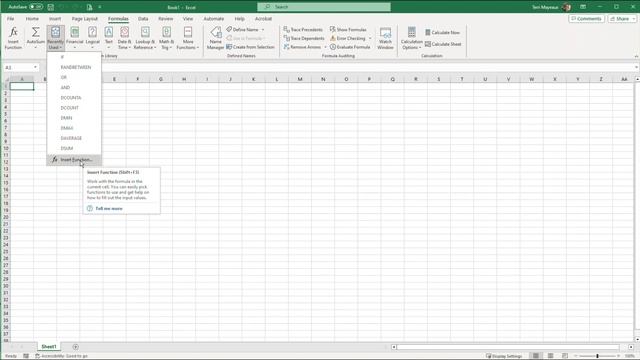Image resolution: width=640 pixels, height=360 pixels.
Task: Choose Insert Function... in the dropdown menu
Action: click(74, 160)
